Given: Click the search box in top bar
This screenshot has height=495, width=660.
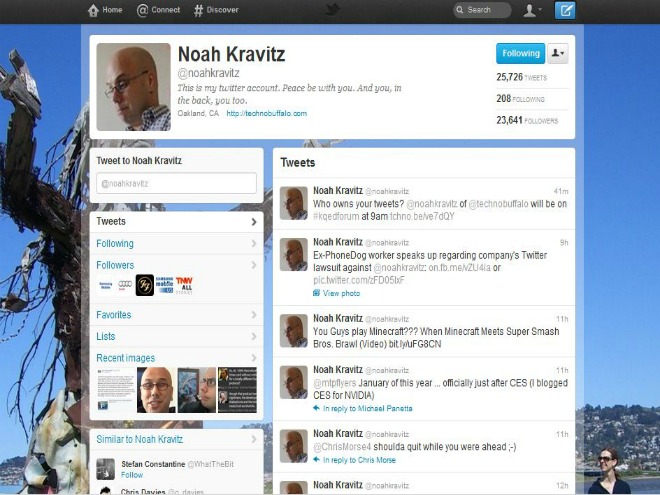Looking at the screenshot, I should (482, 10).
